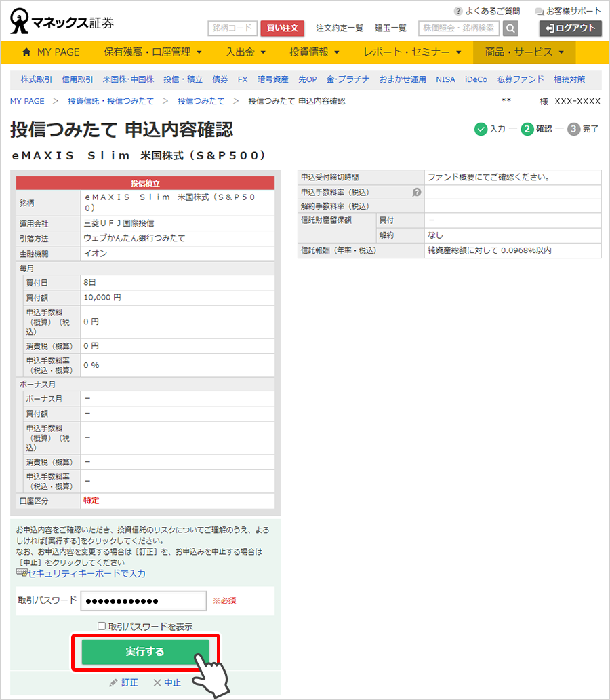
Task: Focus the 銘柄コード input field
Action: coord(232,28)
